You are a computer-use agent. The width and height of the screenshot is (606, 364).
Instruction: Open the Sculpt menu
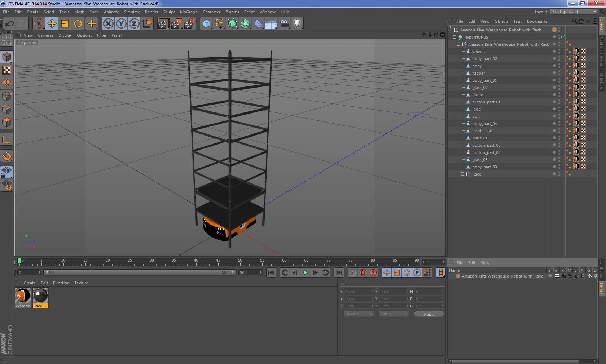click(169, 12)
